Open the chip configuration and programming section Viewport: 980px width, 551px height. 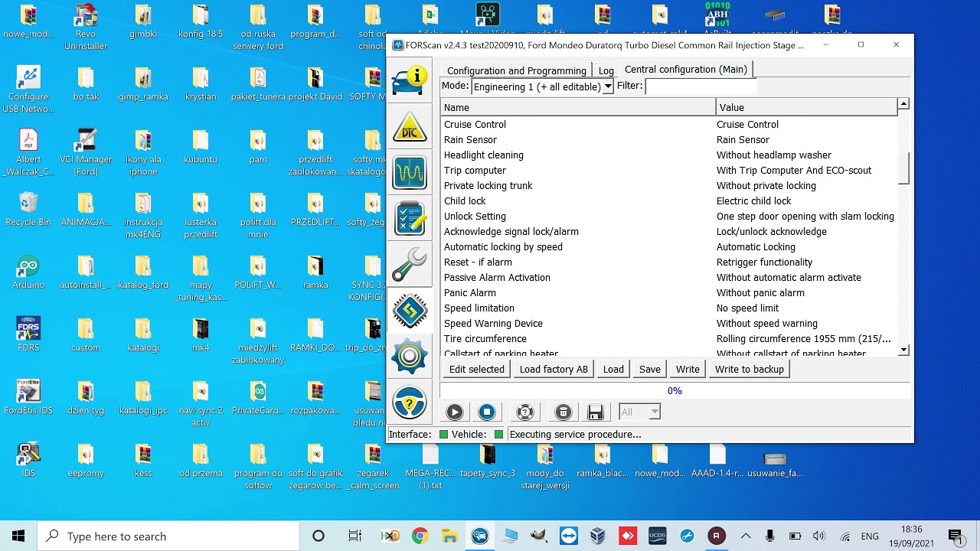(x=410, y=311)
